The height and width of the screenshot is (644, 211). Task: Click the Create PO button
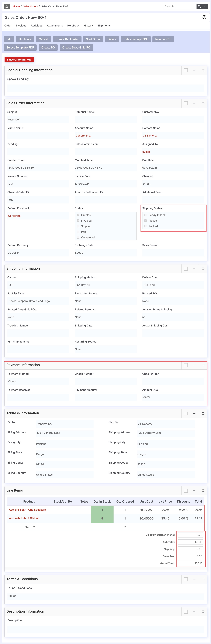pyautogui.click(x=48, y=47)
